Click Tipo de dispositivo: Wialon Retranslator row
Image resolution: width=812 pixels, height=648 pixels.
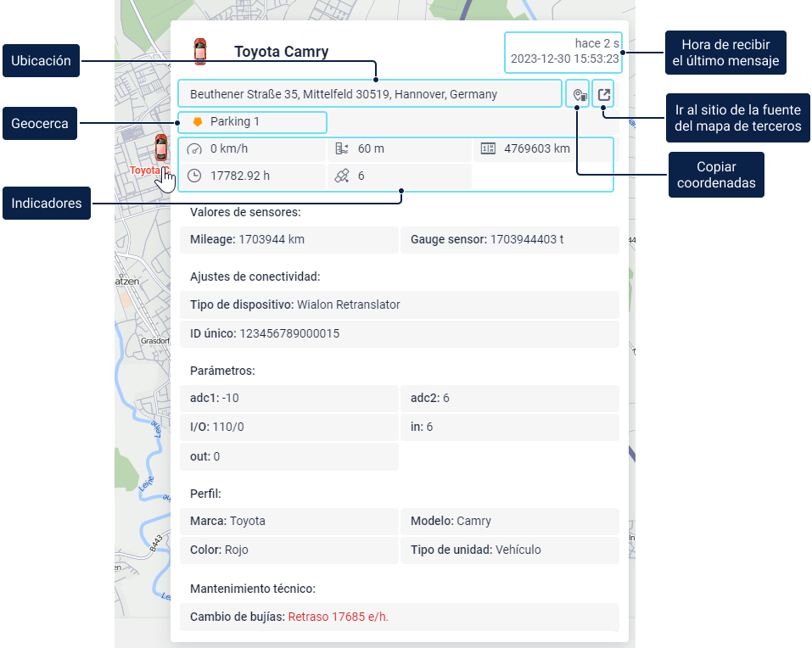400,304
